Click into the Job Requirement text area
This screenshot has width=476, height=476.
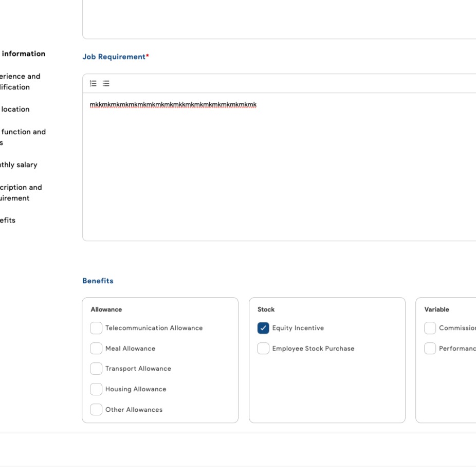point(279,167)
